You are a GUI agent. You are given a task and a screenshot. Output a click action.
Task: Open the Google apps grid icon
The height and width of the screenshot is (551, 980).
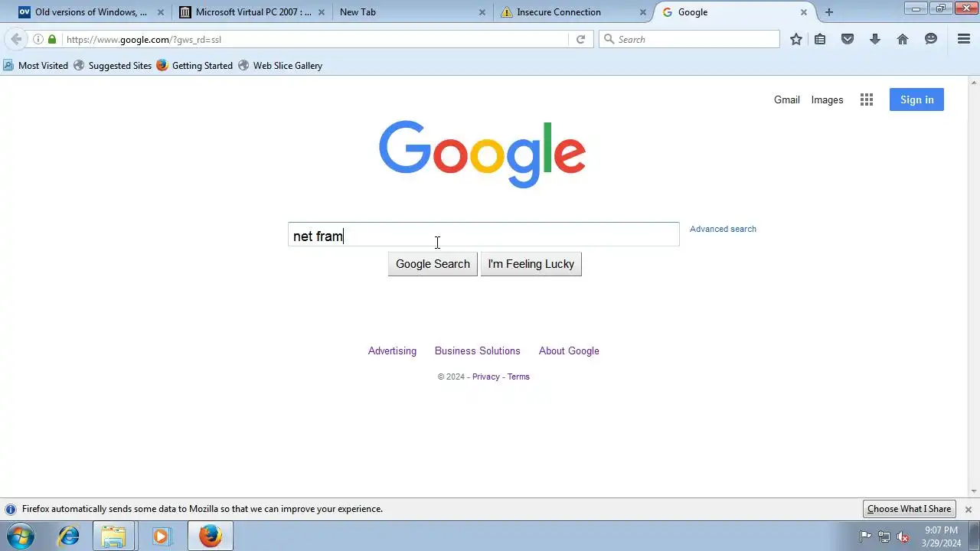tap(867, 99)
